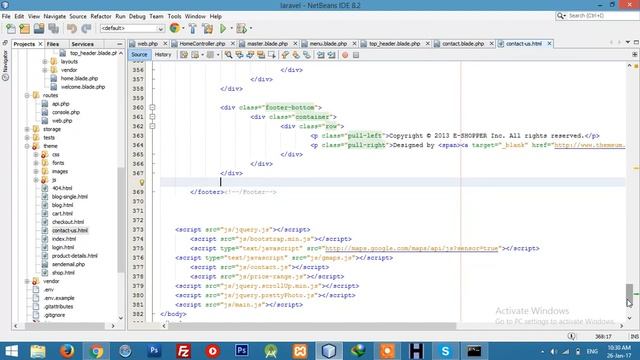Stop macro recording square icon
Image resolution: width=640 pixels, height=360 pixels.
click(356, 55)
